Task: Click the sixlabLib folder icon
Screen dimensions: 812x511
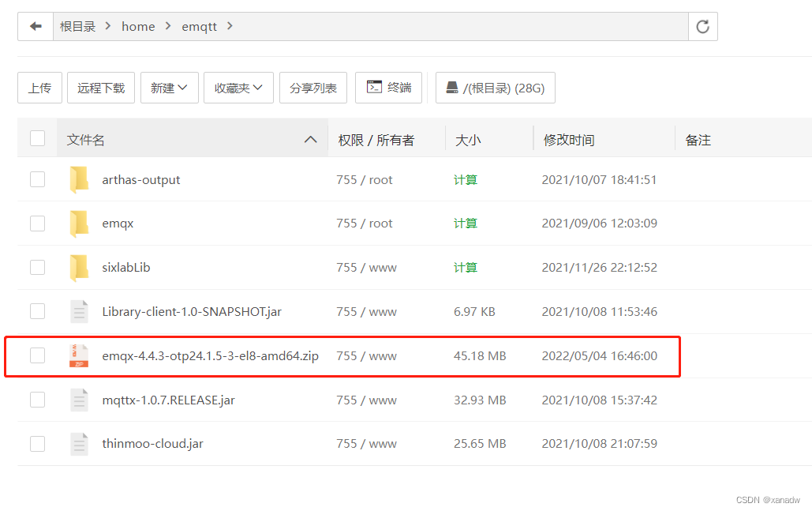Action: tap(79, 268)
